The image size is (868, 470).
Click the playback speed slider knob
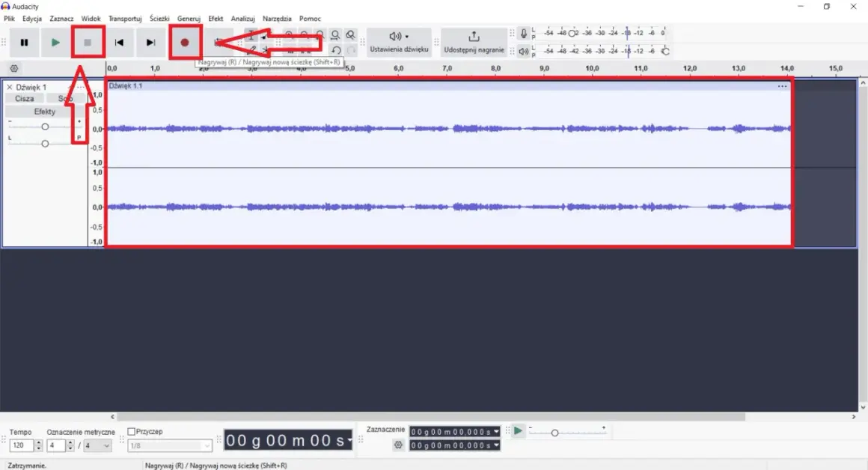coord(554,433)
